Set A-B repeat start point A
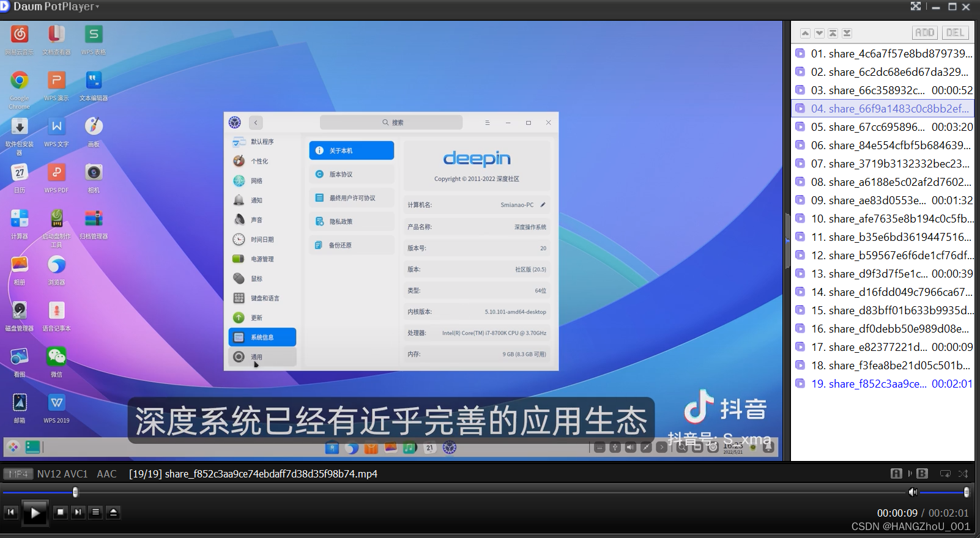The width and height of the screenshot is (980, 538). (896, 473)
